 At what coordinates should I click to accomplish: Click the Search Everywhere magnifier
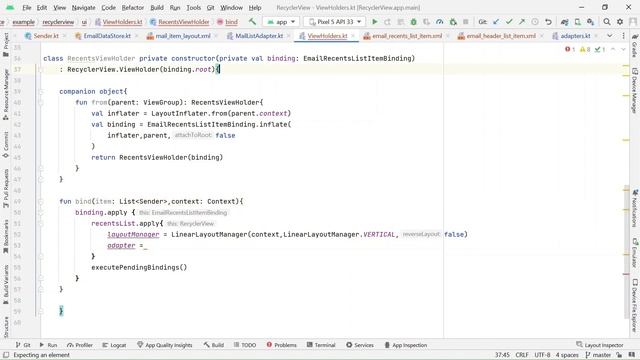tap(607, 22)
